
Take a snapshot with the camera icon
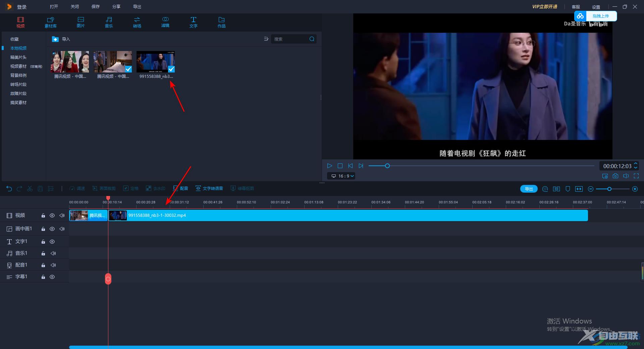pyautogui.click(x=615, y=176)
